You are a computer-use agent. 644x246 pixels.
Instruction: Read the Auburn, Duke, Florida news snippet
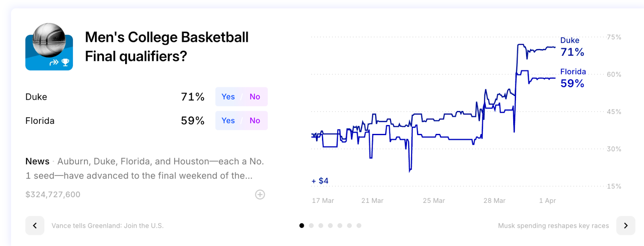pos(145,169)
